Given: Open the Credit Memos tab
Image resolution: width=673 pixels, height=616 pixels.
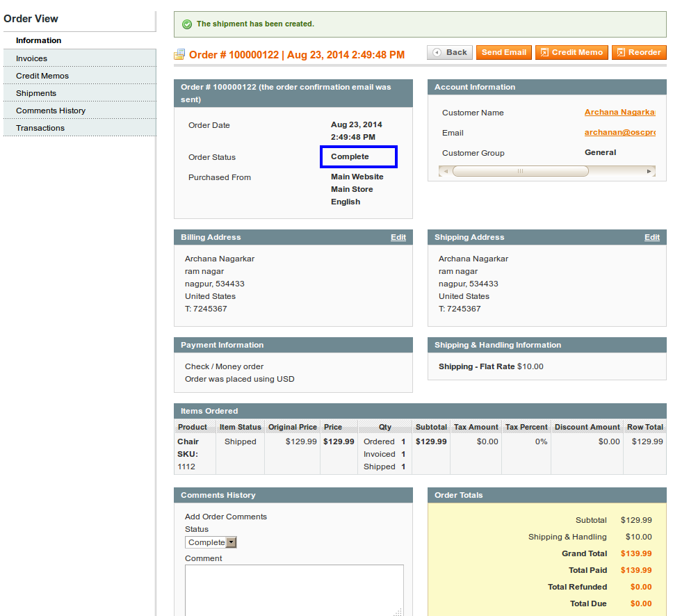Looking at the screenshot, I should coord(42,76).
